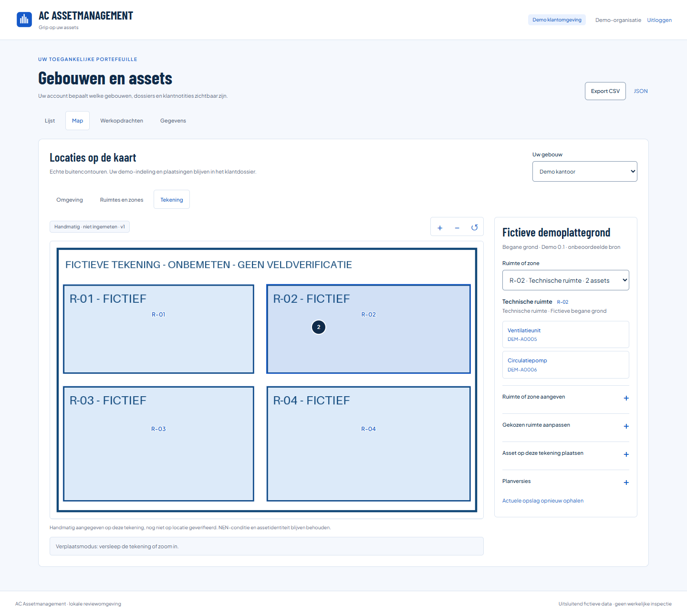Click 'Actuele opslag opnieuw ophalen' link
The height and width of the screenshot is (616, 687).
point(543,501)
